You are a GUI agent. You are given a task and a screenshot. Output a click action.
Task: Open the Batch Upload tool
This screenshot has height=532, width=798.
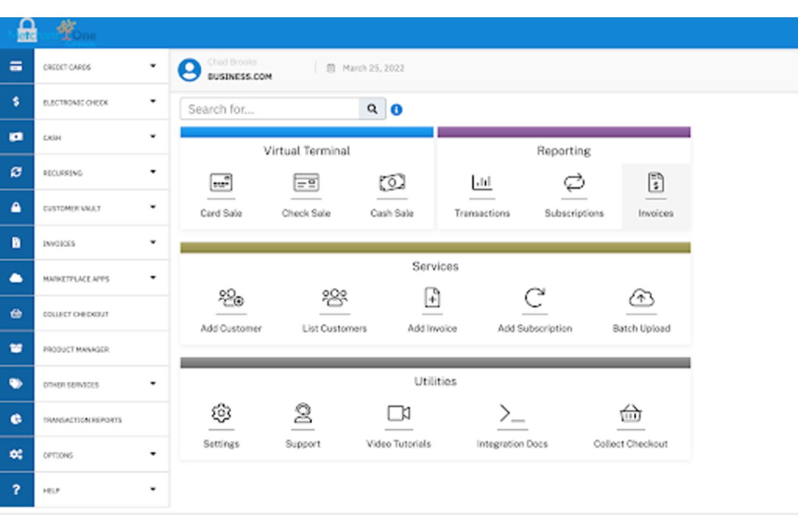coord(641,309)
